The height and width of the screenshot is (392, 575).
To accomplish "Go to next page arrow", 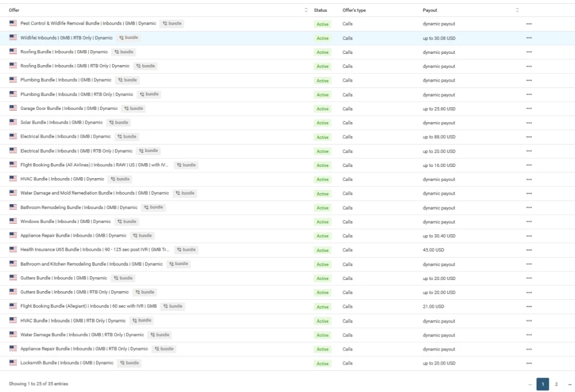I will click(x=570, y=385).
